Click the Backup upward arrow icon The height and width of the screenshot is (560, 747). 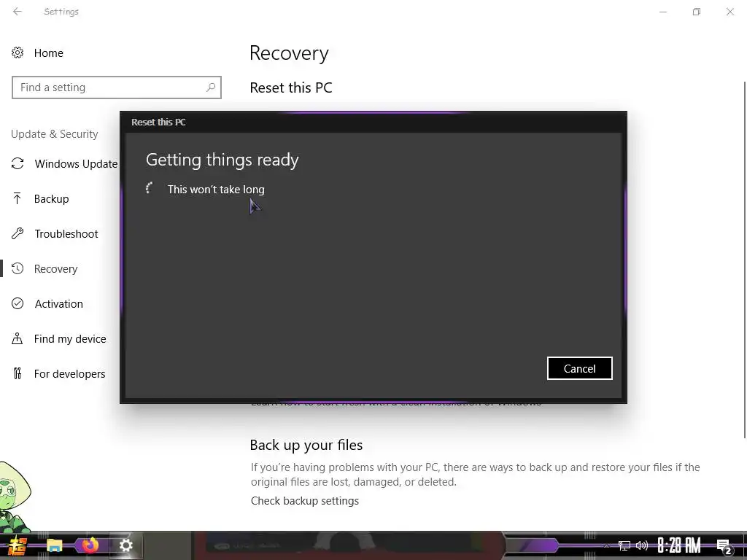(18, 198)
